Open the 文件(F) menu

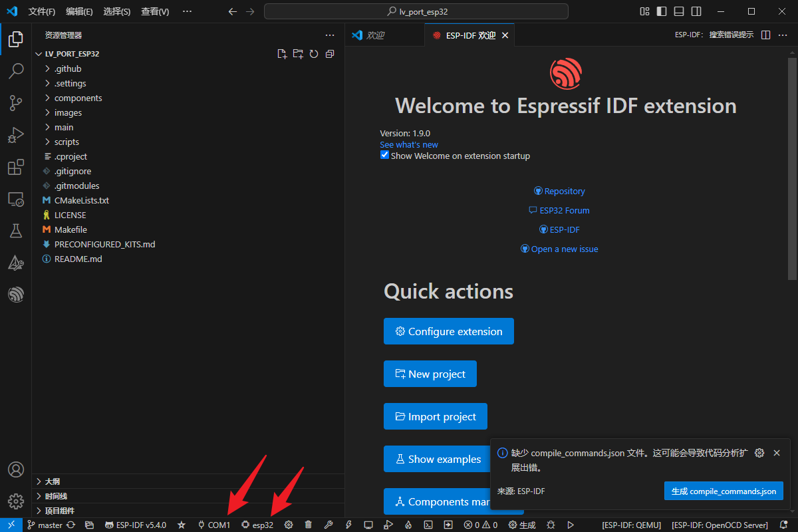click(x=42, y=11)
